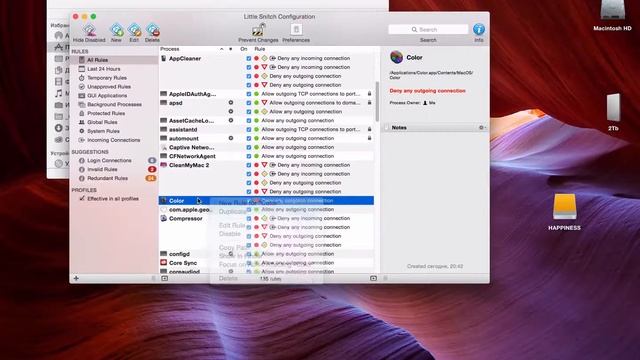Toggle the Captive Network rule checkbox
The height and width of the screenshot is (360, 640).
249,147
